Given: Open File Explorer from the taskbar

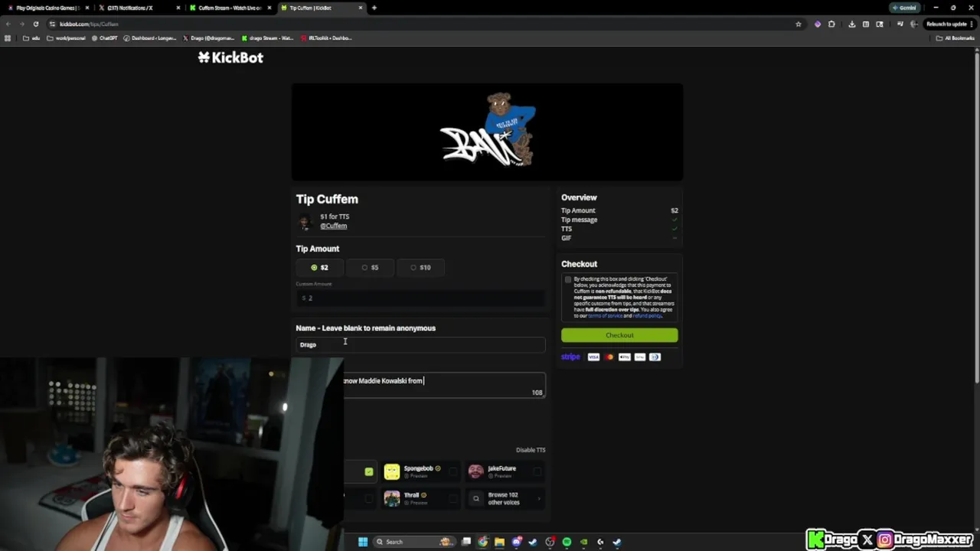Looking at the screenshot, I should click(x=499, y=542).
